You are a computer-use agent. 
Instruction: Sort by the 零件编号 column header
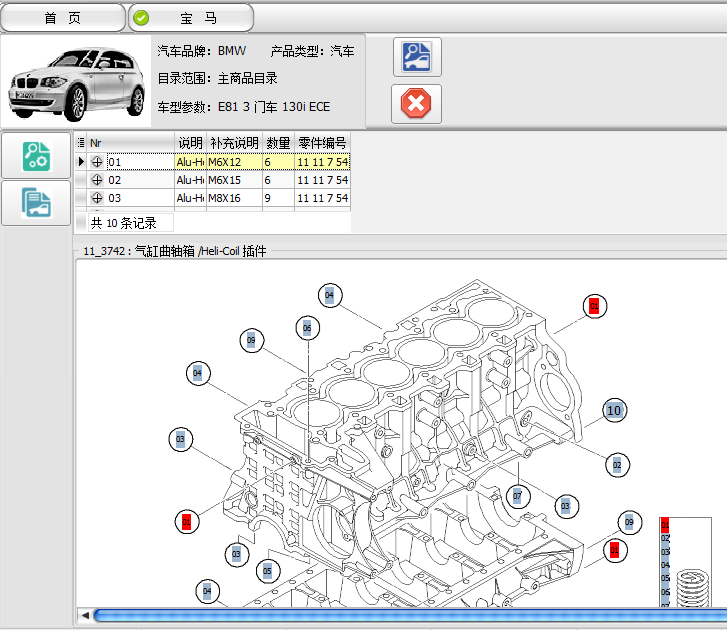point(322,143)
